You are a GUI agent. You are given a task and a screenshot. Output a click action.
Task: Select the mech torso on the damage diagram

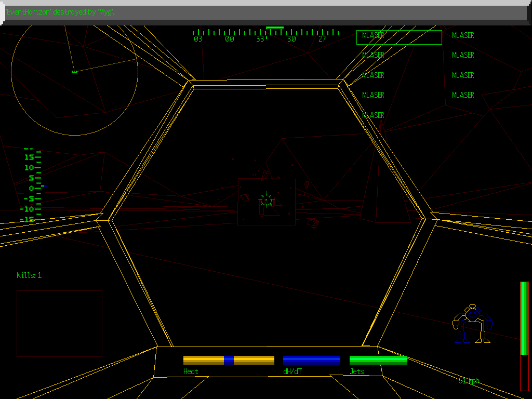[x=473, y=315]
